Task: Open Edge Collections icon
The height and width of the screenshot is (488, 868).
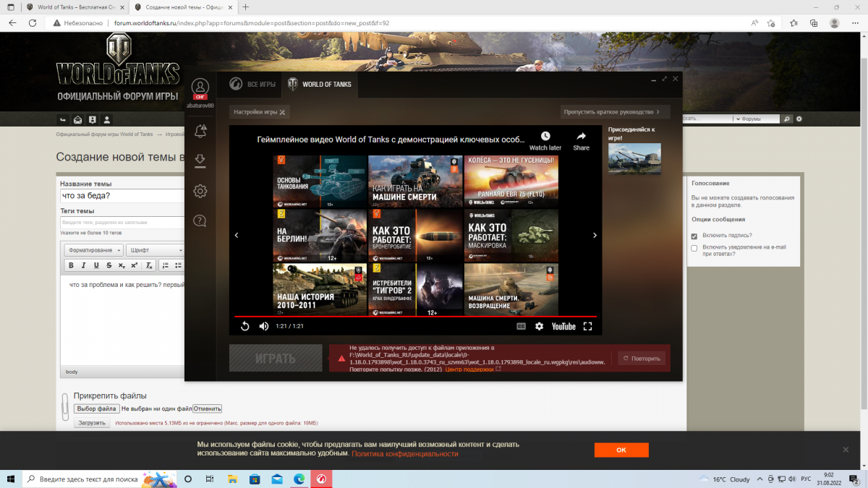Action: 813,22
